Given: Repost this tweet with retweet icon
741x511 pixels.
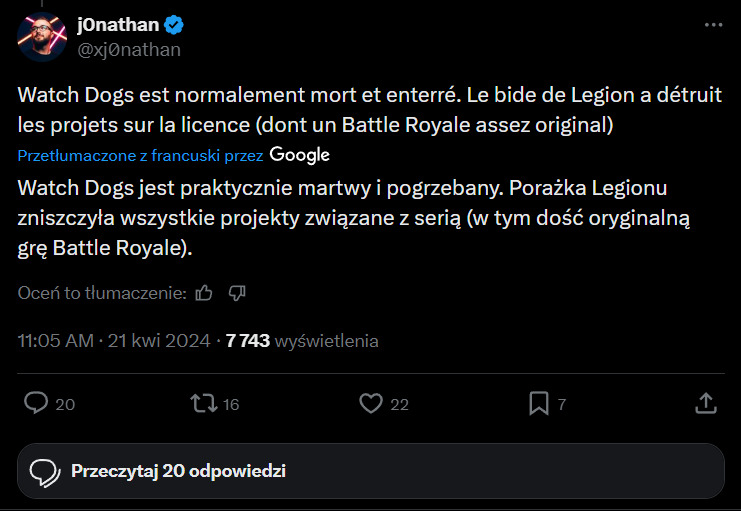Looking at the screenshot, I should 203,403.
